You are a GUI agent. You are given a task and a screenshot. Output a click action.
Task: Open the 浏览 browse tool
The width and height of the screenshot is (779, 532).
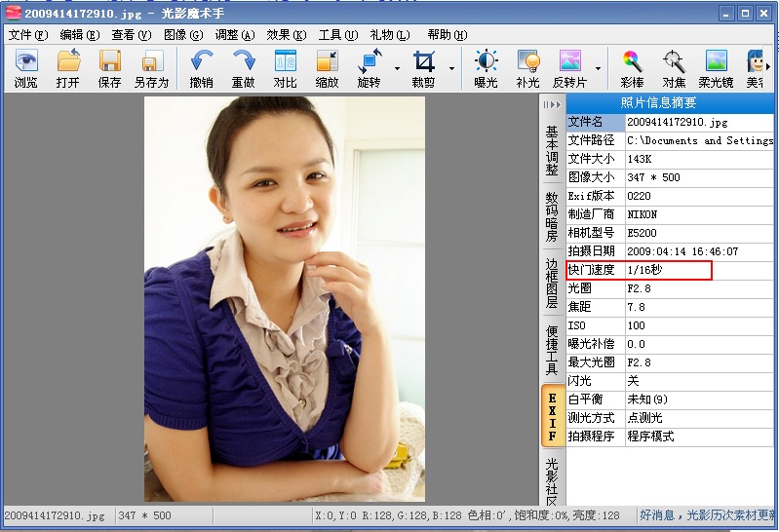click(25, 68)
